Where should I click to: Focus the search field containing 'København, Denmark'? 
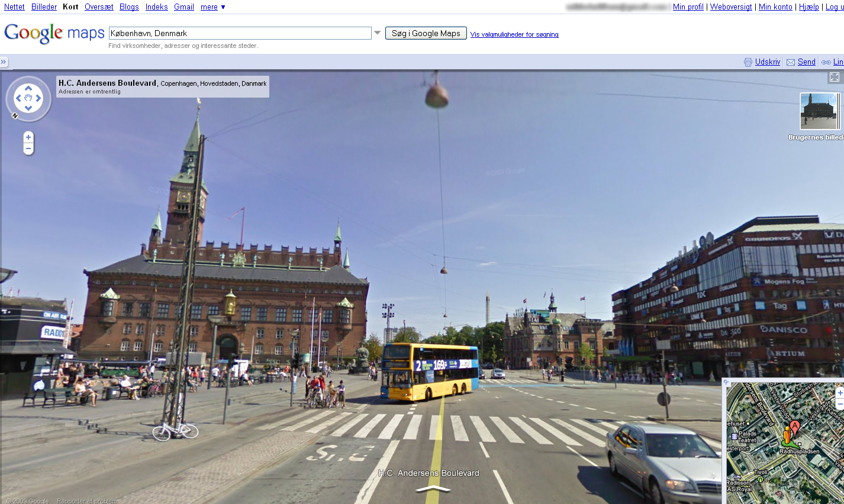240,33
